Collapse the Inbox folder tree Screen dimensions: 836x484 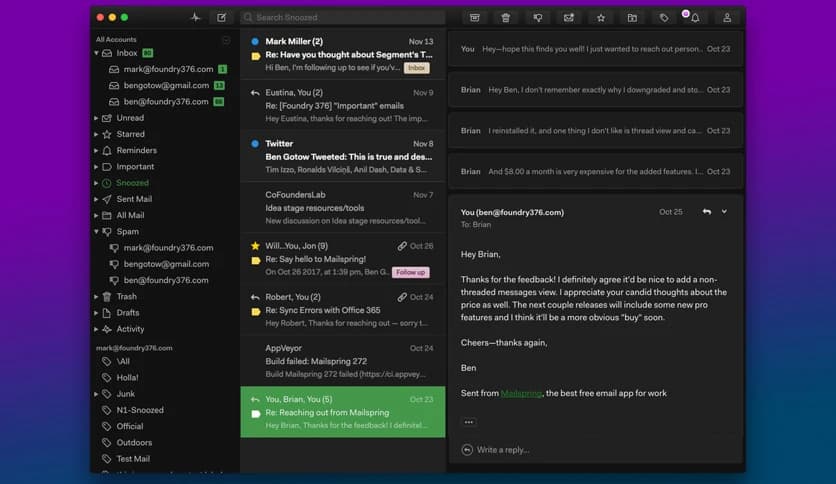point(97,53)
